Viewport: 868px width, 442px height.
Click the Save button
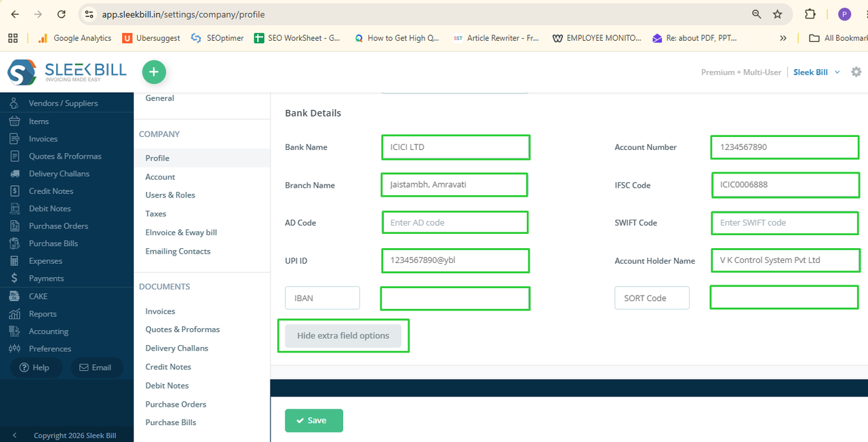pyautogui.click(x=314, y=420)
